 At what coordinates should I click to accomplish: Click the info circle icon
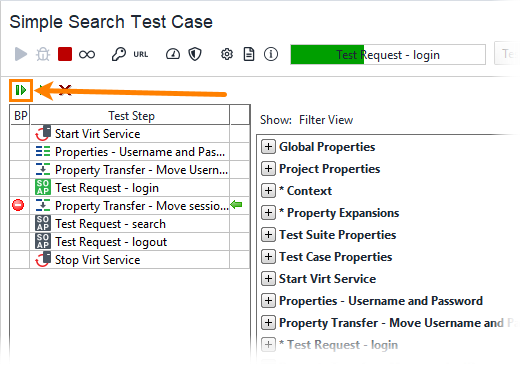[271, 54]
